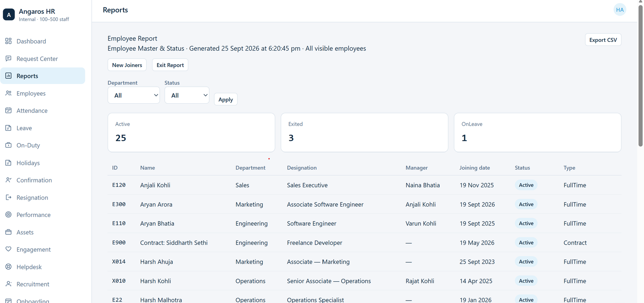Click the Joining date column header
644x303 pixels.
click(x=475, y=168)
